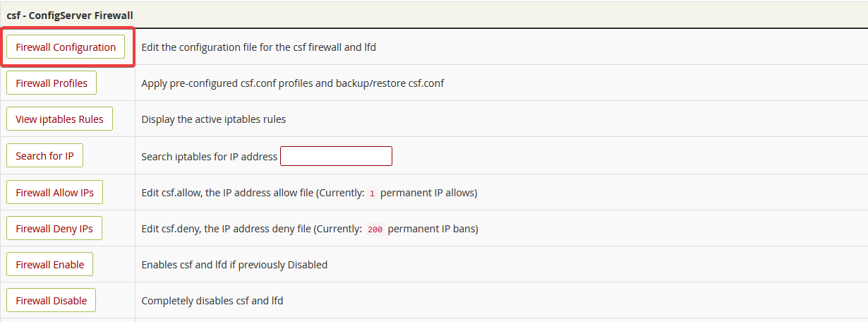
Task: Click the Search for IP button
Action: pos(44,156)
